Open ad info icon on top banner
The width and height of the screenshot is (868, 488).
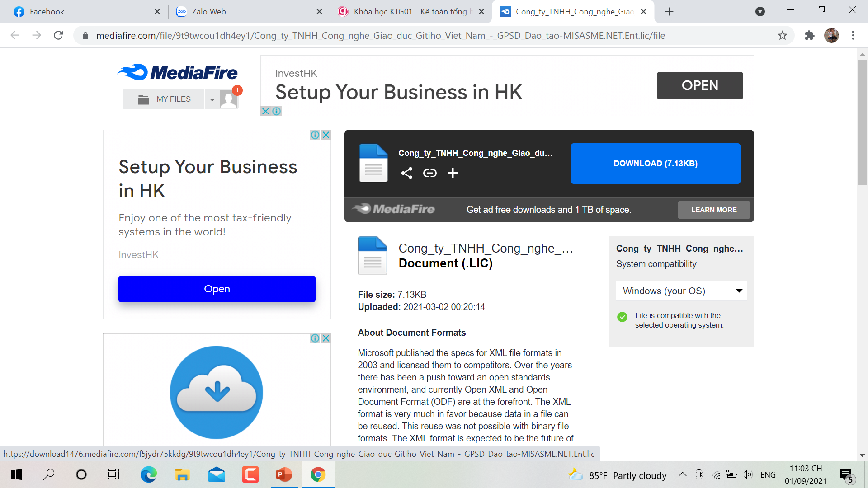[x=277, y=111]
